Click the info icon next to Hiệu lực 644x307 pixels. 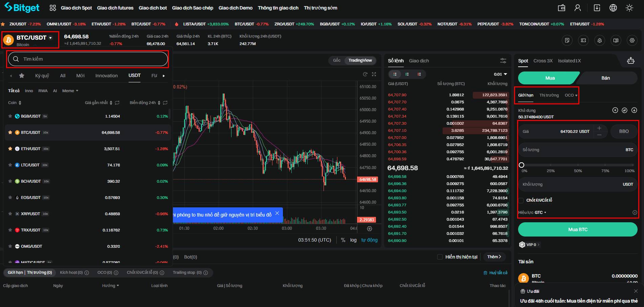[635, 212]
